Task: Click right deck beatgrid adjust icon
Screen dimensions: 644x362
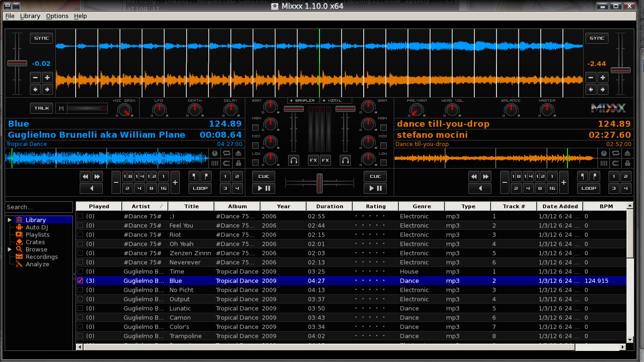Action: click(604, 163)
